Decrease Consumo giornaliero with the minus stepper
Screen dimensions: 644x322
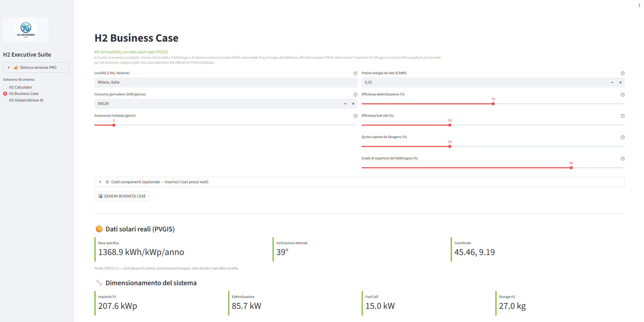tap(345, 104)
